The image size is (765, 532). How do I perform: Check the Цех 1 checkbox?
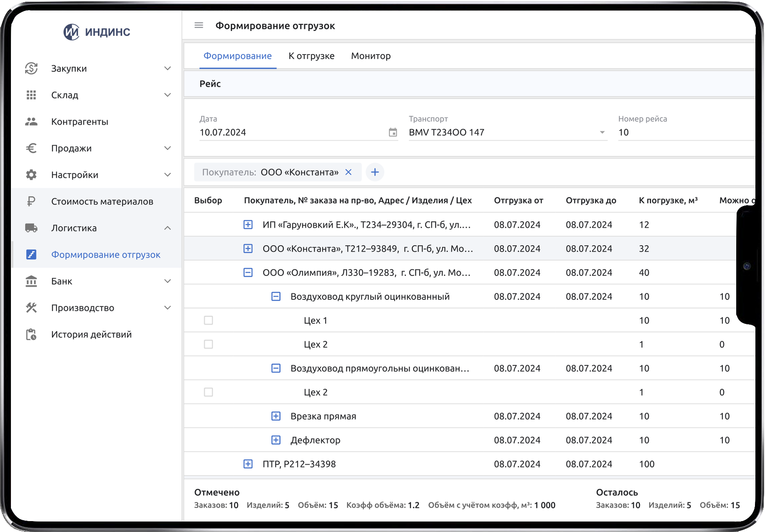point(209,321)
